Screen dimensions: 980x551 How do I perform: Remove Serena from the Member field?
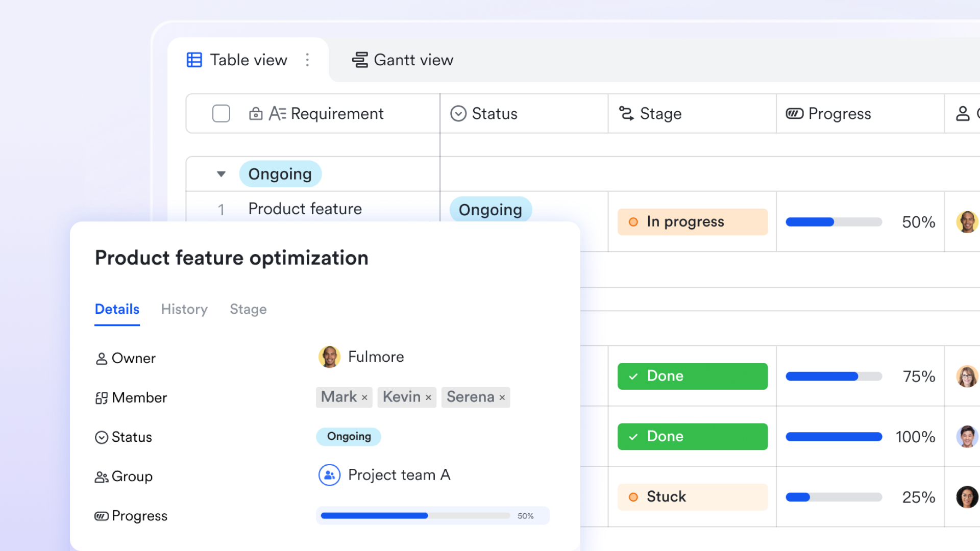click(x=502, y=397)
